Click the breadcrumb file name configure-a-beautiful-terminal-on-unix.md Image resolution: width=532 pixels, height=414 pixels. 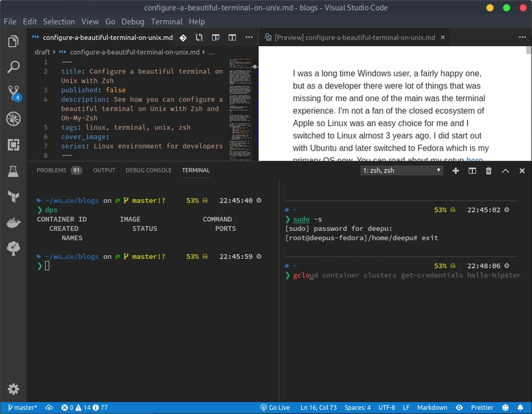coord(134,52)
